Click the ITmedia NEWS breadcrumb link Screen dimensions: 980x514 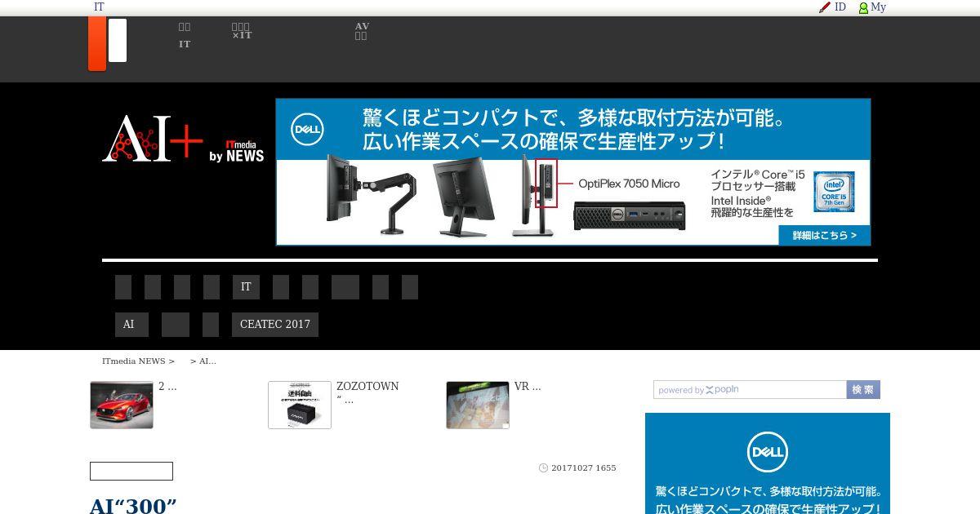tap(133, 361)
